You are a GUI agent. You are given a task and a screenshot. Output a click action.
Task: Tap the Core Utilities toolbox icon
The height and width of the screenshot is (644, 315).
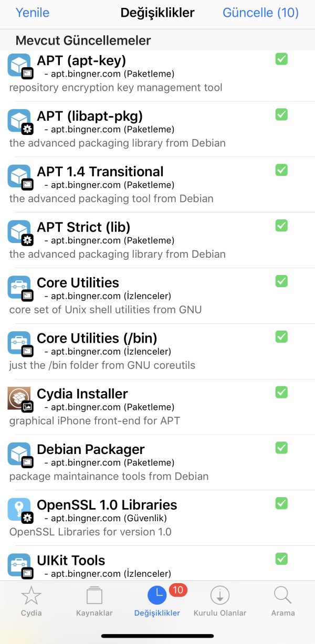pyautogui.click(x=19, y=287)
